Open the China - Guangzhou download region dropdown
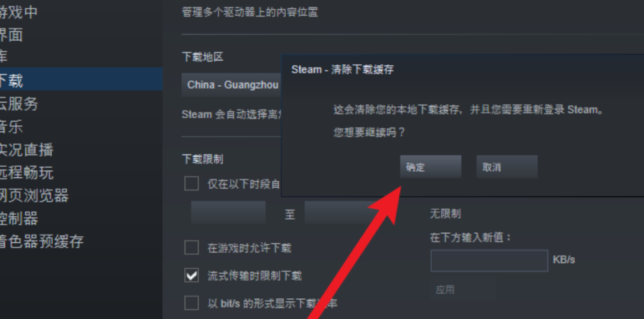 [231, 85]
